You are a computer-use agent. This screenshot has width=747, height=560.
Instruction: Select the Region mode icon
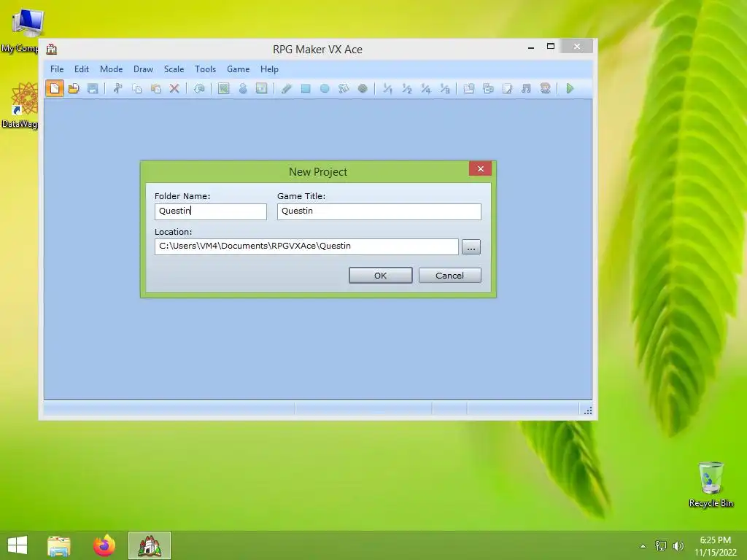click(x=262, y=88)
